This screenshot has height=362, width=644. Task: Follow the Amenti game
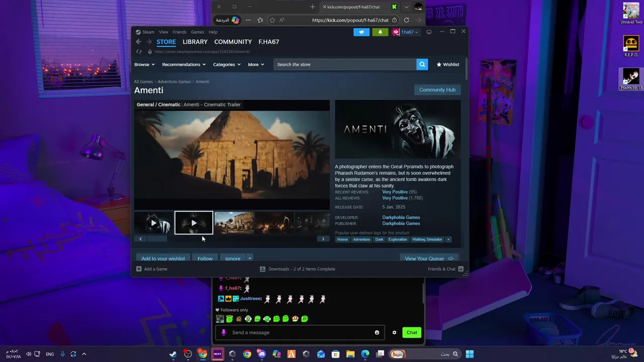coord(205,258)
